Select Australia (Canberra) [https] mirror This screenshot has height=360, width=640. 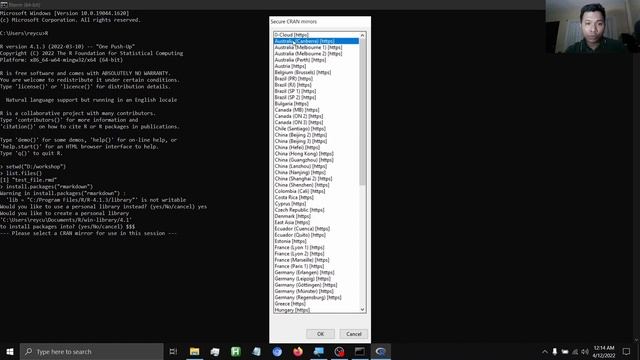coord(316,41)
